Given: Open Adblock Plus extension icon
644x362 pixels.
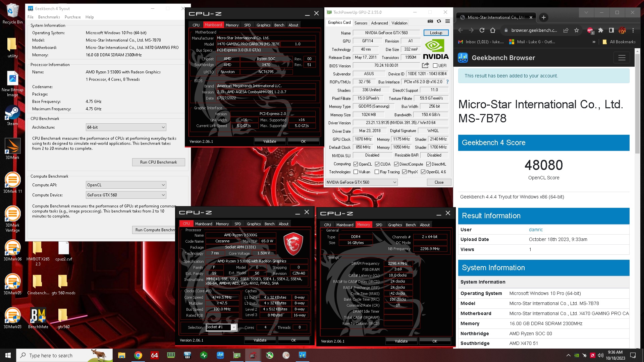Looking at the screenshot, I should coord(590,31).
